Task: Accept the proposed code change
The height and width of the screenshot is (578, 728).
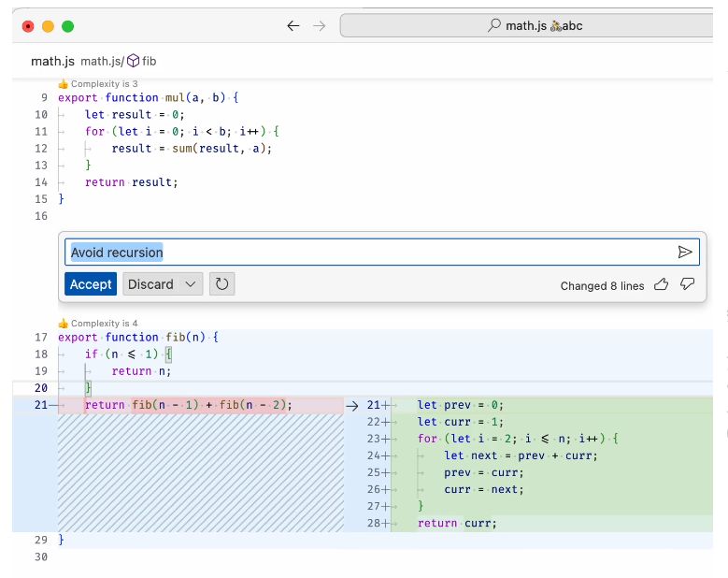Action: (x=91, y=284)
